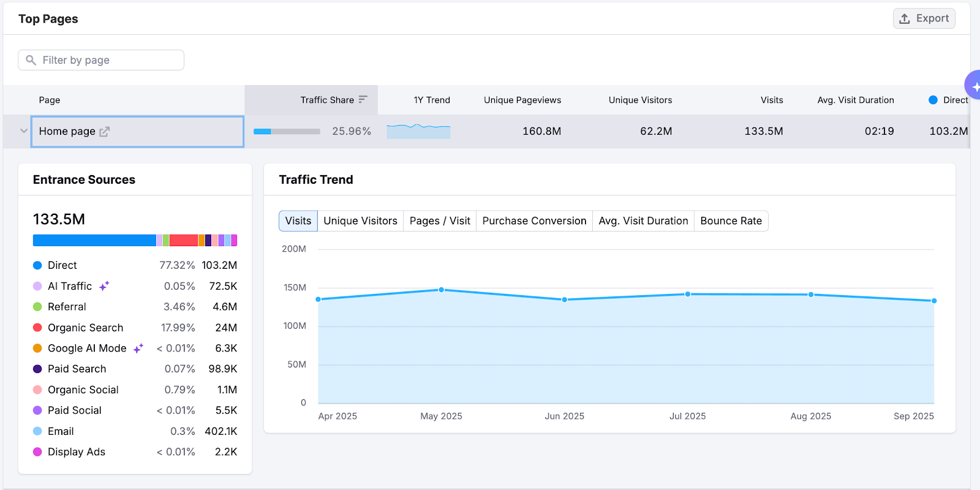Open Home page external link icon
The image size is (980, 490).
click(105, 132)
